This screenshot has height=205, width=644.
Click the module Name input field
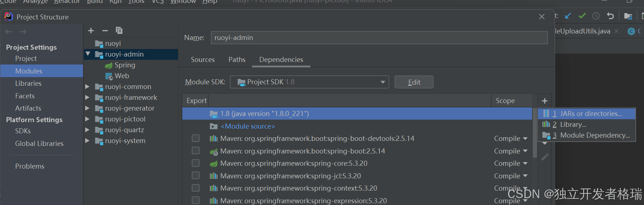coord(379,38)
